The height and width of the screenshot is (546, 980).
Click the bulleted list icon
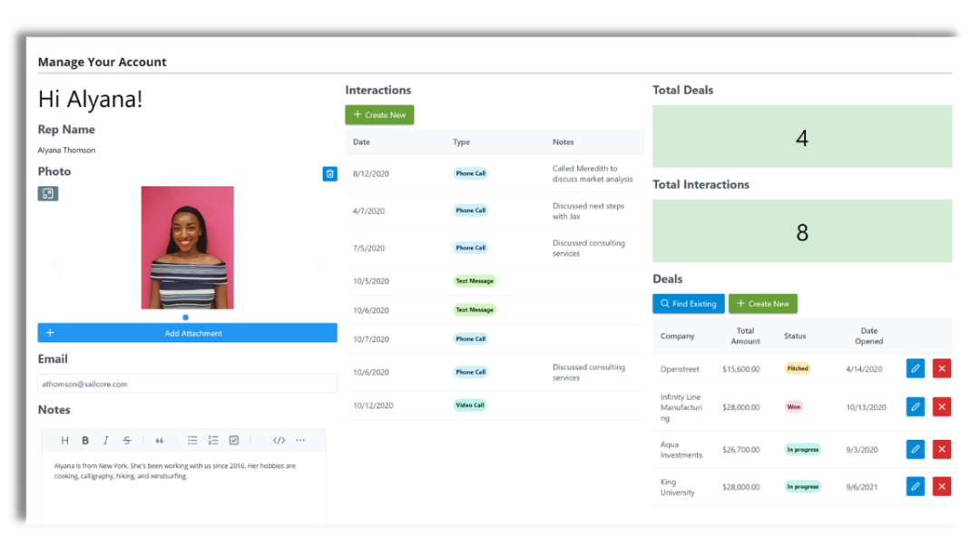click(x=192, y=440)
